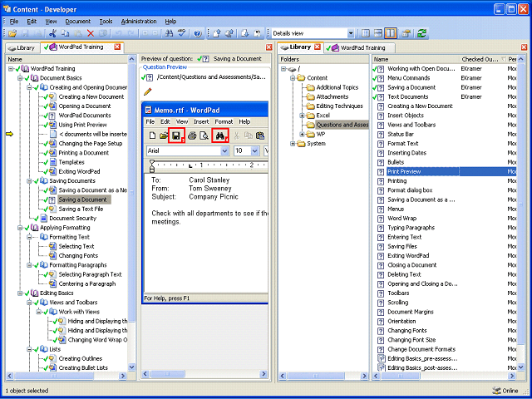Open the Administration menu

click(139, 22)
